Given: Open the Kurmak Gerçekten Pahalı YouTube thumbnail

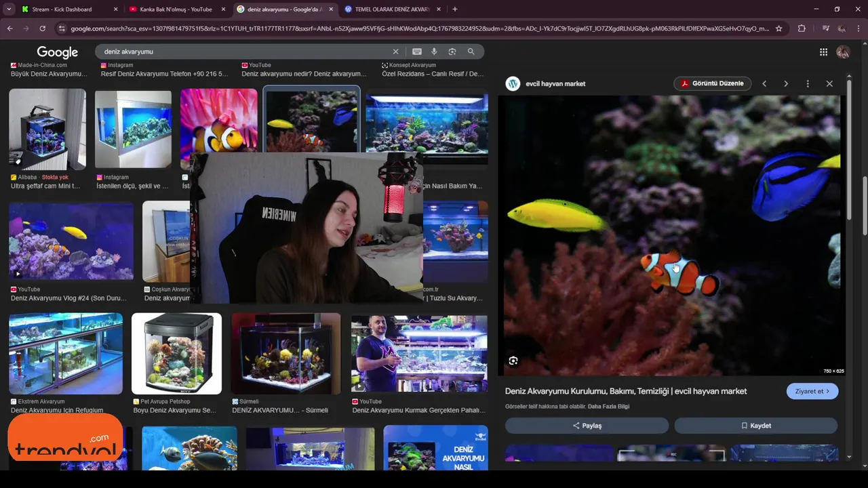Looking at the screenshot, I should [x=419, y=354].
